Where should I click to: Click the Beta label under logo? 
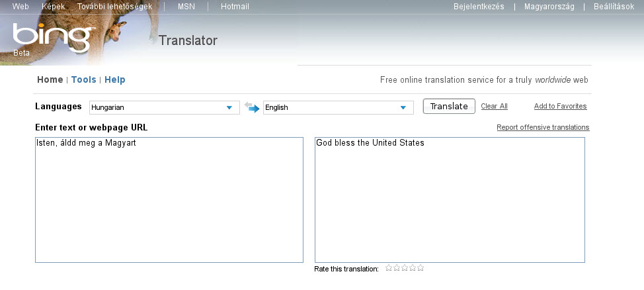(x=21, y=53)
